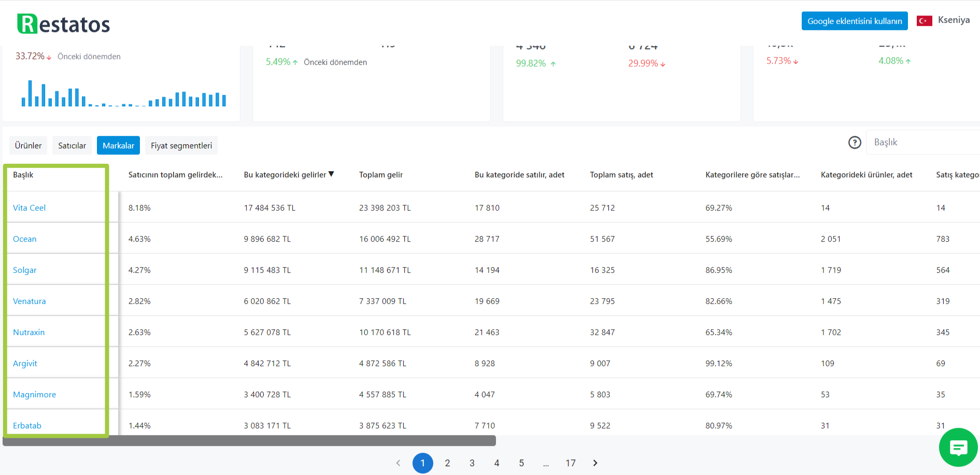Open the Fiyat segmentleri tab
Viewport: 980px width, 475px height.
tap(181, 146)
